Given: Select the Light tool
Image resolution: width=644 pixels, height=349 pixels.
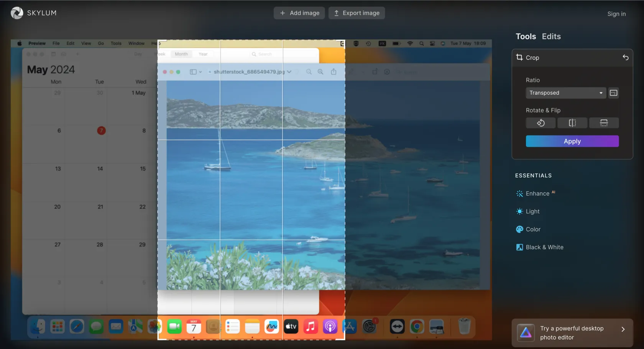Looking at the screenshot, I should (x=532, y=211).
